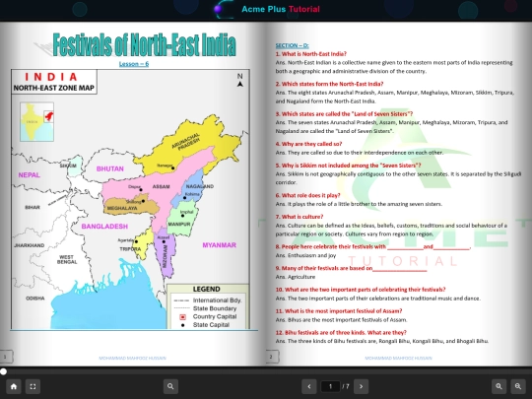Toggle fullscreen view of the flipbook
This screenshot has width=532, height=399.
(x=33, y=386)
